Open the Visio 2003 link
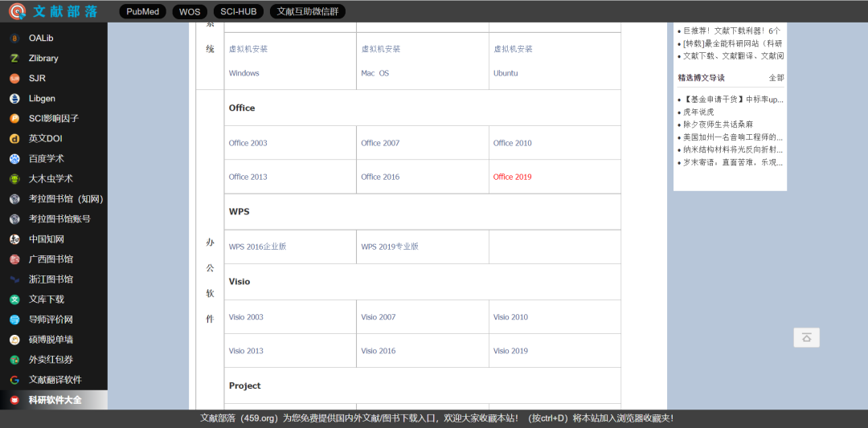The image size is (868, 428). (247, 317)
